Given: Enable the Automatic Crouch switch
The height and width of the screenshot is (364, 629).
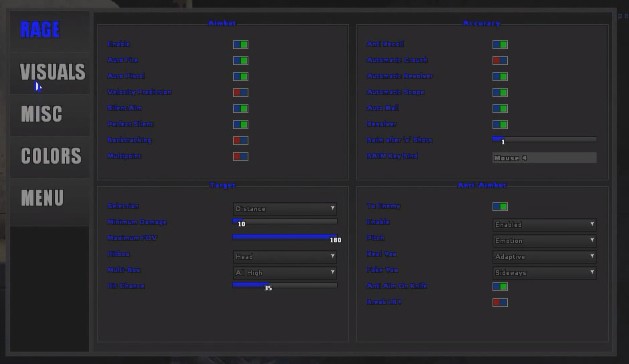Looking at the screenshot, I should pyautogui.click(x=500, y=61).
